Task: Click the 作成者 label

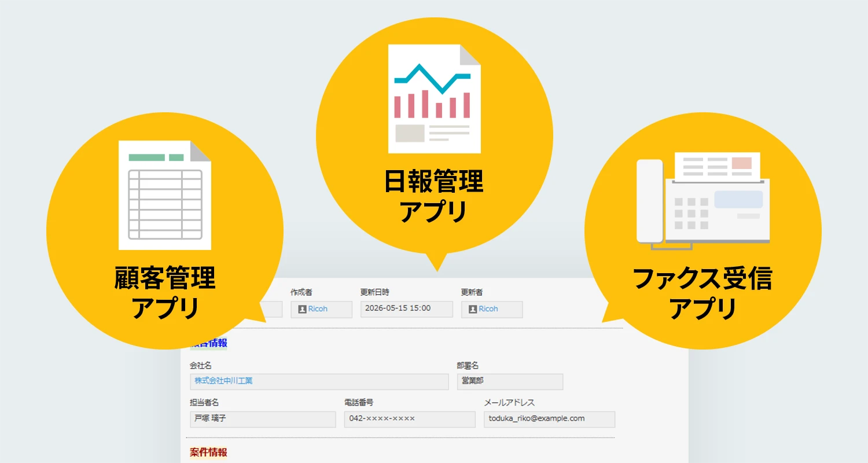Action: pos(301,292)
